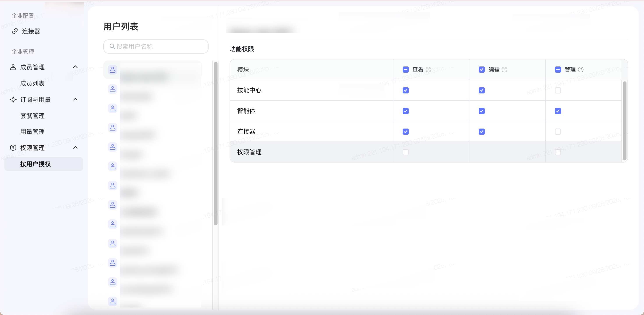The width and height of the screenshot is (644, 315).
Task: Collapse the 权限管理 section chevron
Action: (x=75, y=147)
